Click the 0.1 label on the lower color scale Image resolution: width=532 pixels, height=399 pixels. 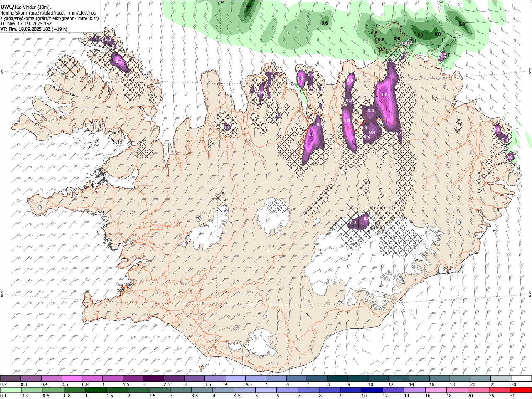(3, 396)
